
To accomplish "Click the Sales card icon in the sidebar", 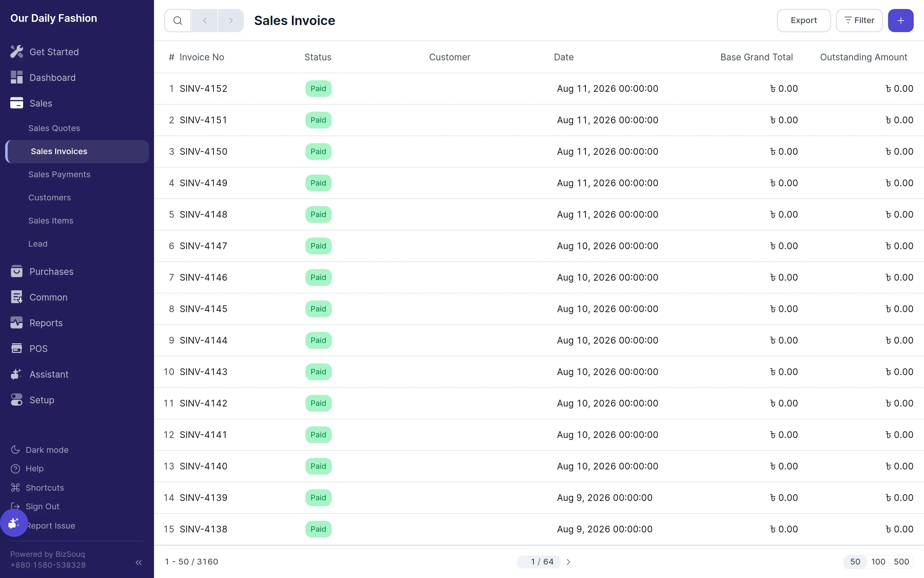I will point(16,103).
